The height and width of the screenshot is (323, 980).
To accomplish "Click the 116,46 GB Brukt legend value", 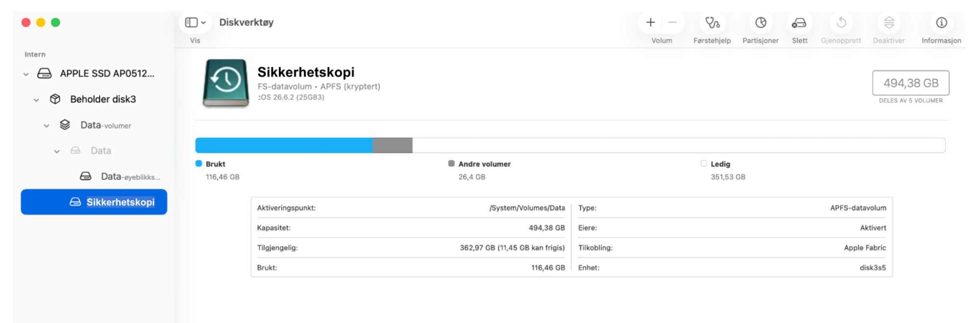I will [223, 177].
